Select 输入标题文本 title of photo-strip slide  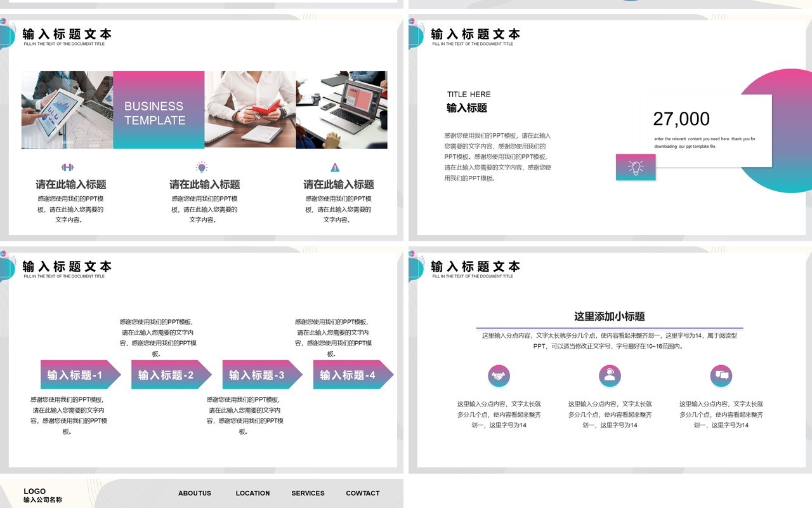[67, 34]
